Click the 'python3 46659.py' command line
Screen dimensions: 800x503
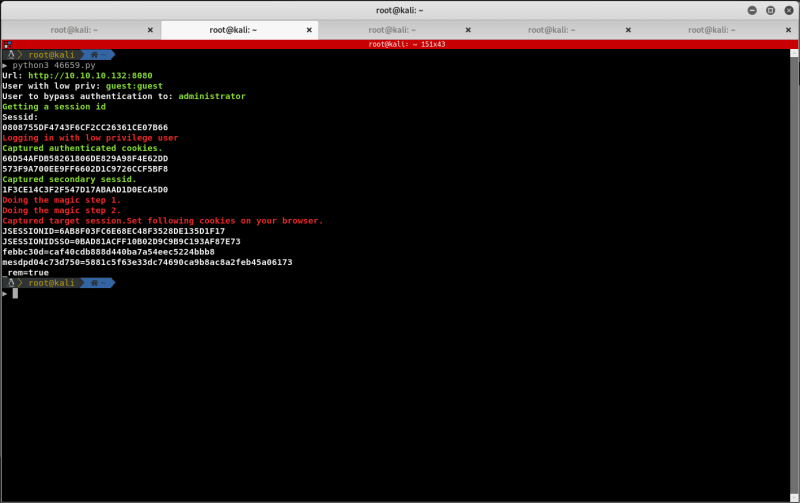pyautogui.click(x=54, y=65)
